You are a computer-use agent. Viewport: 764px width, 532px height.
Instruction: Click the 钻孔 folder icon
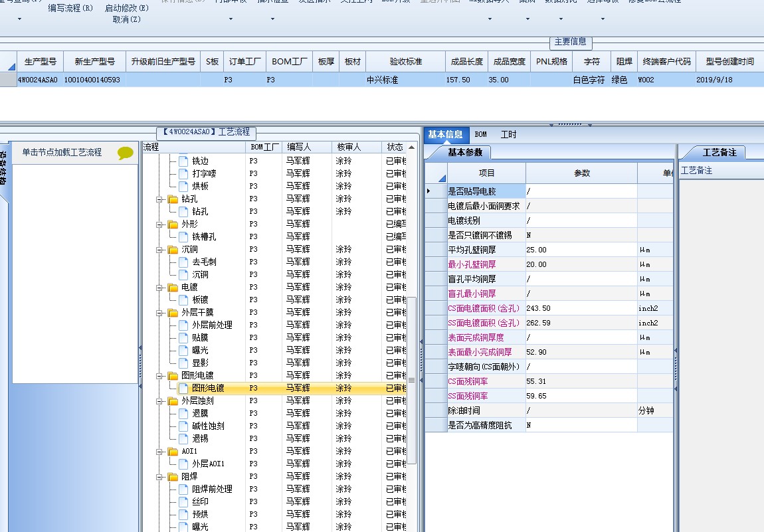coord(173,199)
